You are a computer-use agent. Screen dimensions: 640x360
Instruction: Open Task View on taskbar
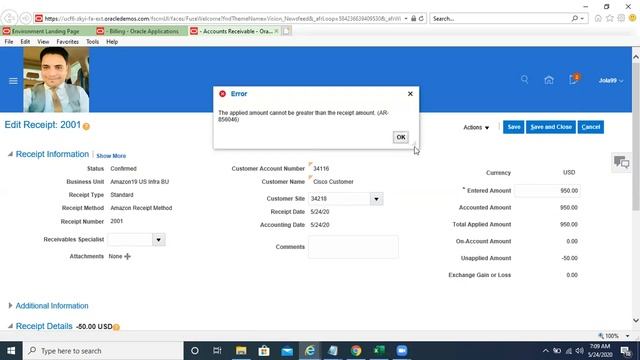coord(217,351)
